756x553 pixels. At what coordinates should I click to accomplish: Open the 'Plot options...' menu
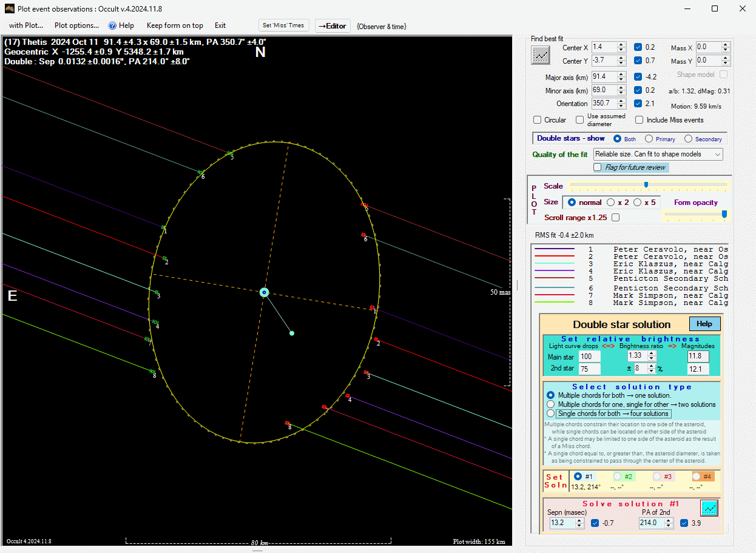76,25
